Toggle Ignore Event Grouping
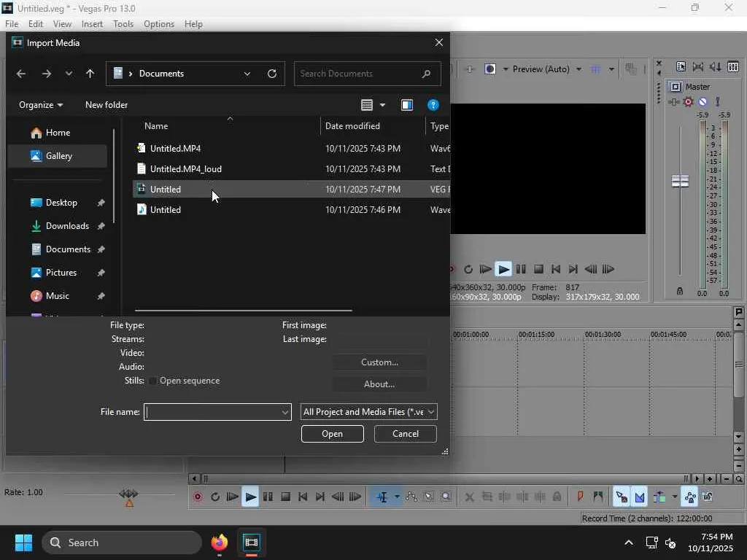Viewport: 747px width, 560px height. pos(708,497)
